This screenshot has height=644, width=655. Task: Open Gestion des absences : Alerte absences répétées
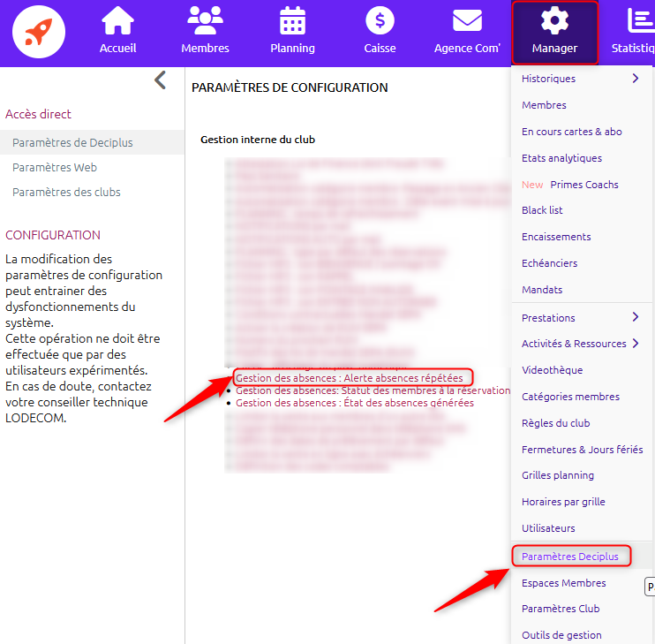(x=350, y=378)
